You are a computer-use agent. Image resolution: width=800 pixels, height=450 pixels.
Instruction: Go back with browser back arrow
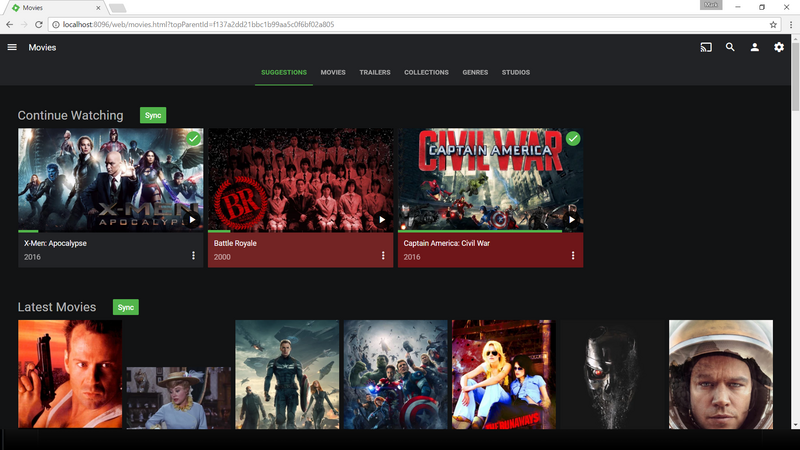(10, 24)
